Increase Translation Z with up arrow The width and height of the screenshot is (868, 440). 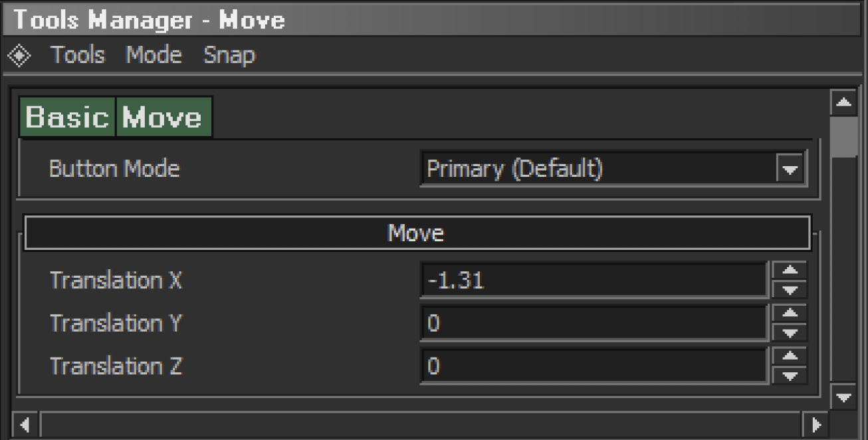point(790,357)
